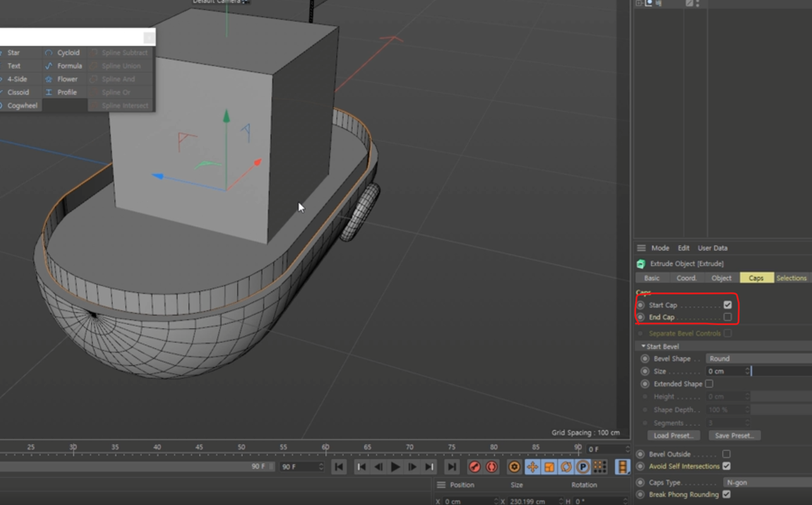Toggle Point Level Animation dots icon
The image size is (812, 505).
(600, 467)
